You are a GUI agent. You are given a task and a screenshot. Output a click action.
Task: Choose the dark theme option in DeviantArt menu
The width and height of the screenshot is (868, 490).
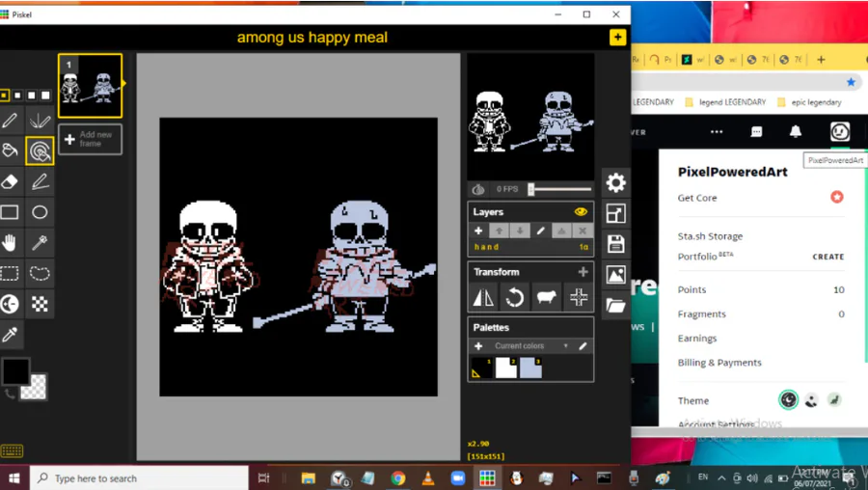(788, 399)
